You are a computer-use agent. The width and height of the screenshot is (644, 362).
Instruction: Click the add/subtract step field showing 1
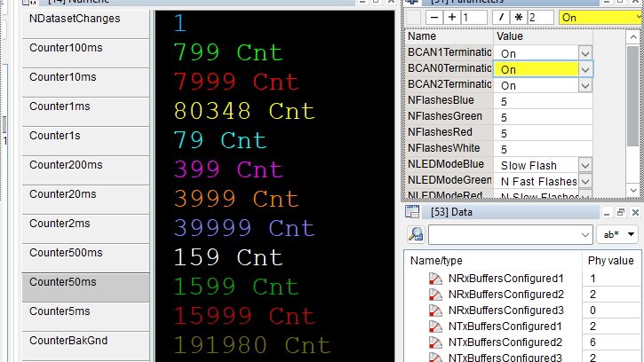(474, 18)
